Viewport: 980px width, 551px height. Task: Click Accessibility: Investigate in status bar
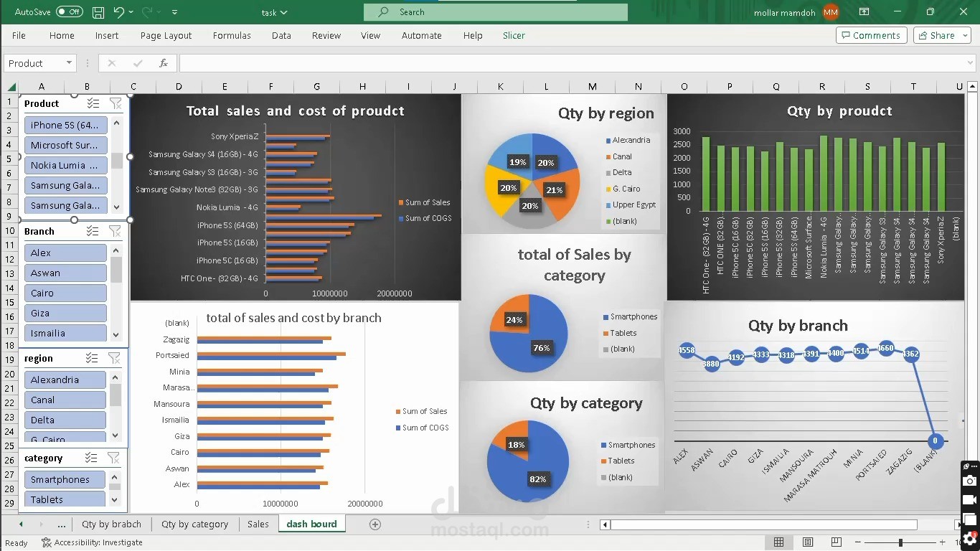(93, 542)
